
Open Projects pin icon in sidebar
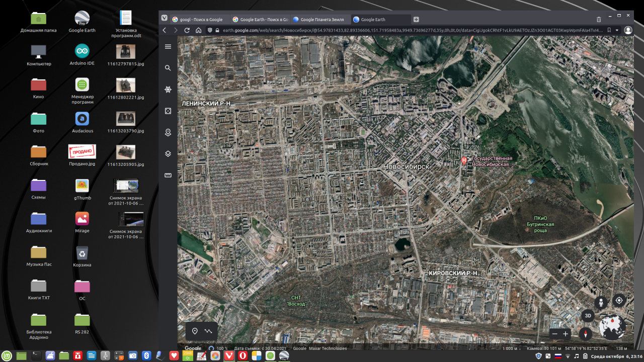[x=168, y=133]
